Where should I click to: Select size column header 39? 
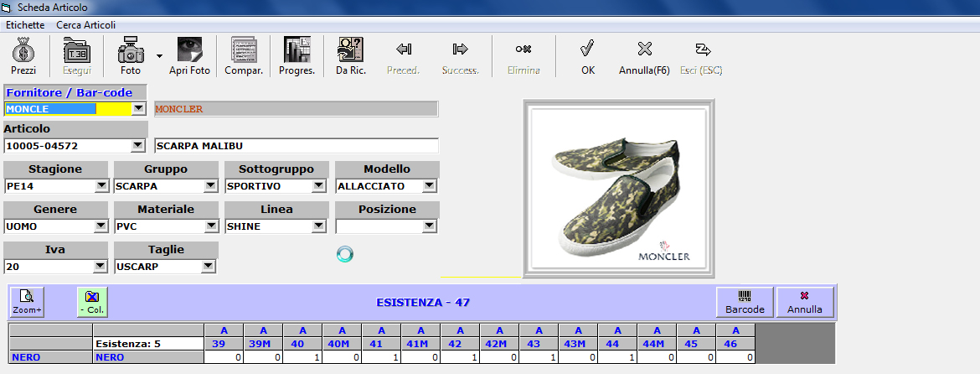tap(224, 344)
